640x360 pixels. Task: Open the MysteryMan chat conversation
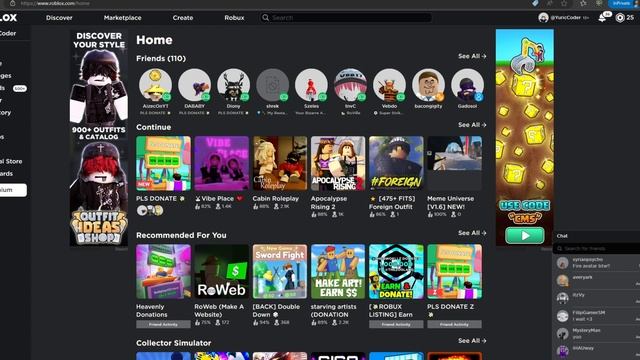click(596, 333)
